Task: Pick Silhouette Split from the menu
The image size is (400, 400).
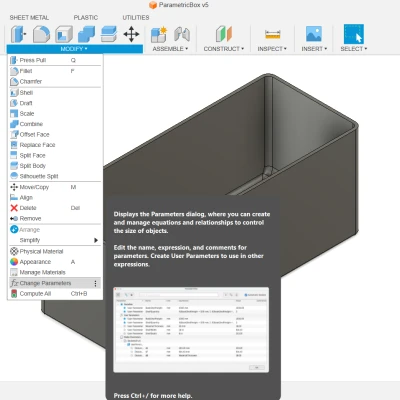Action: tap(55, 176)
